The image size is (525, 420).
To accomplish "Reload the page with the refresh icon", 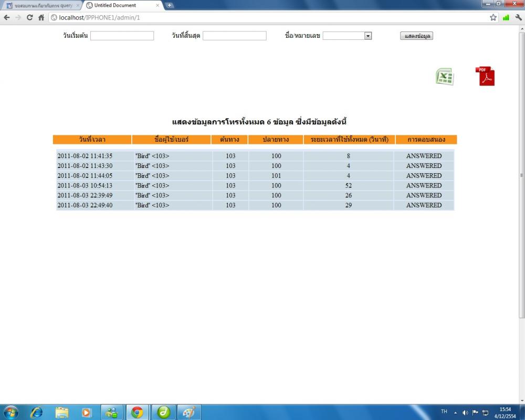I will click(29, 17).
